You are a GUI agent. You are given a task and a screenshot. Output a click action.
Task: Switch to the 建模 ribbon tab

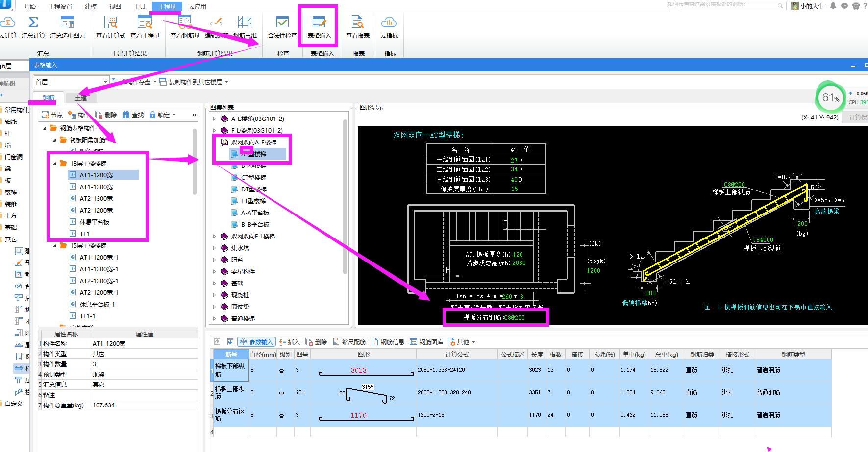click(91, 6)
